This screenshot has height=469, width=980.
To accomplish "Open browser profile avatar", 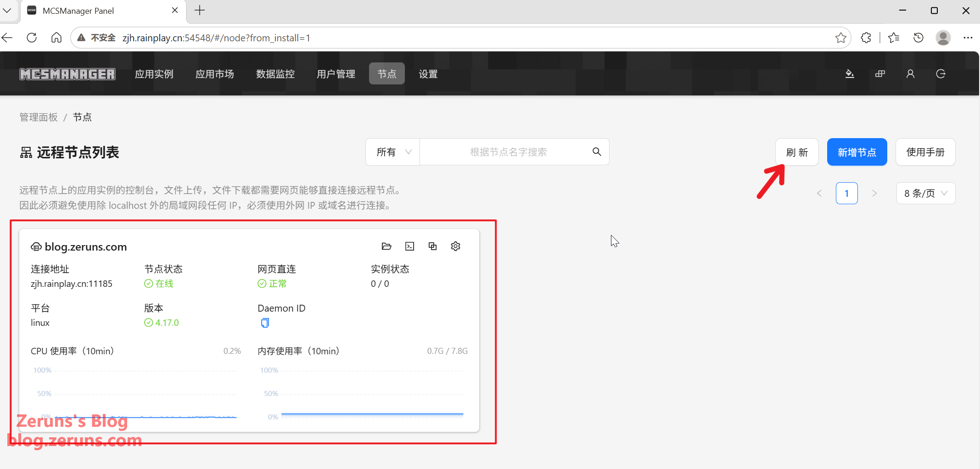I will 943,38.
